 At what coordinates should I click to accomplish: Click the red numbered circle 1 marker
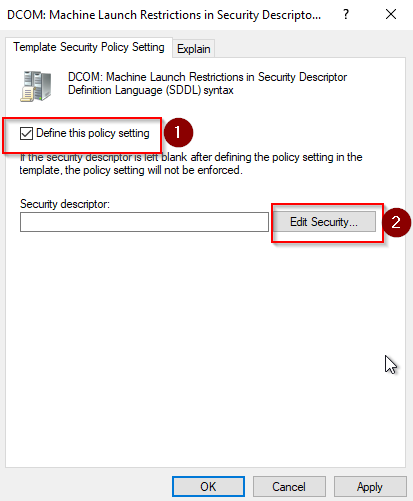[178, 132]
